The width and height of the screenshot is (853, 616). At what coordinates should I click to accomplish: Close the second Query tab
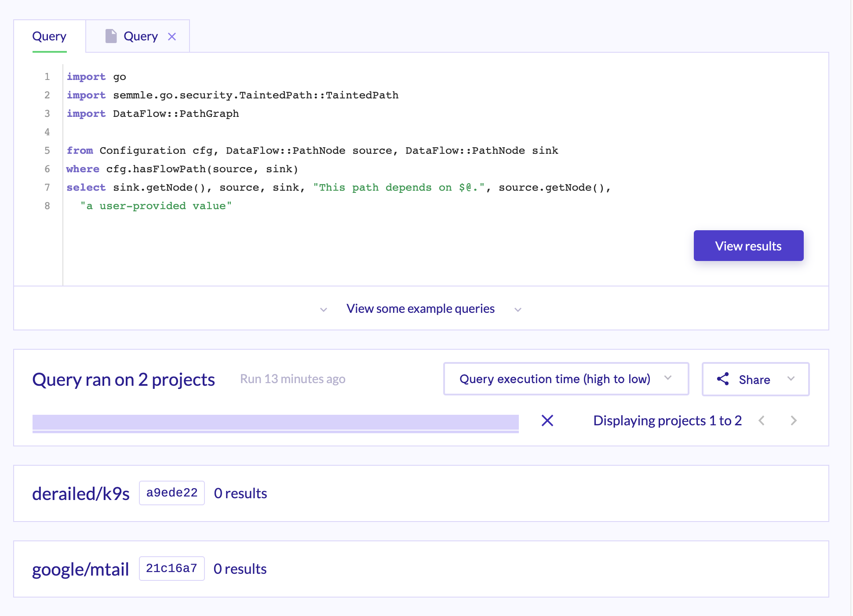click(172, 36)
